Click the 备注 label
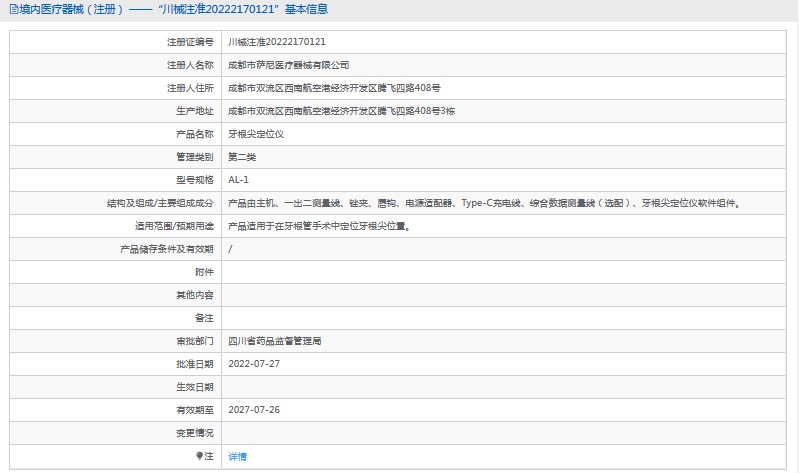Viewport: 799px width, 473px height. (x=204, y=318)
